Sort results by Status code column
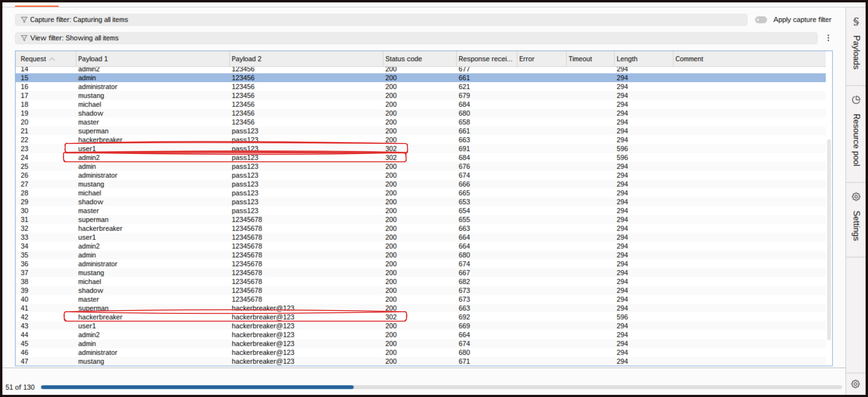Image resolution: width=868 pixels, height=397 pixels. tap(403, 59)
